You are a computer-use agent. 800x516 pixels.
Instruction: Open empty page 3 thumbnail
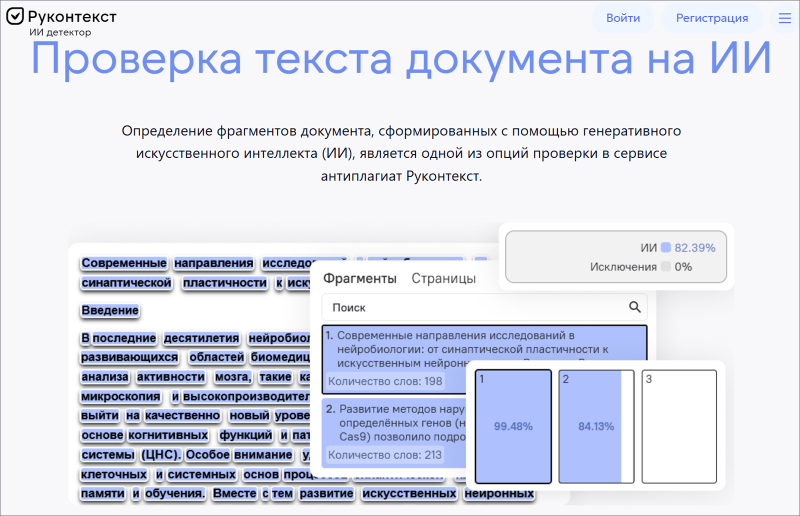pyautogui.click(x=679, y=426)
